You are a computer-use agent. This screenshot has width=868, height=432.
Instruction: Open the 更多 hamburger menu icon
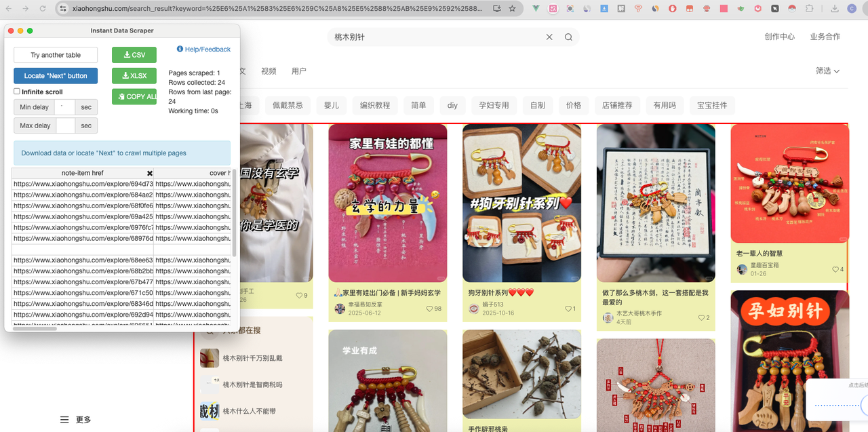[x=64, y=420]
